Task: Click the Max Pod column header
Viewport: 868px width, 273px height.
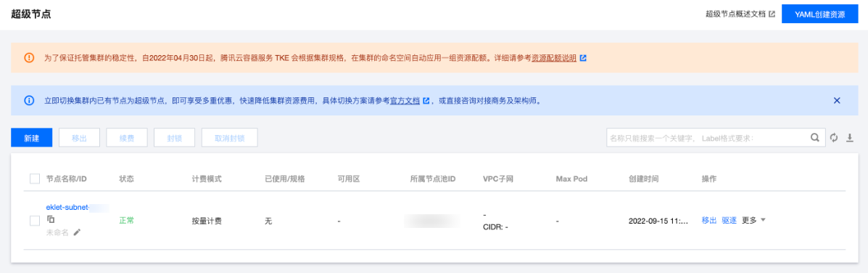Action: pos(571,179)
